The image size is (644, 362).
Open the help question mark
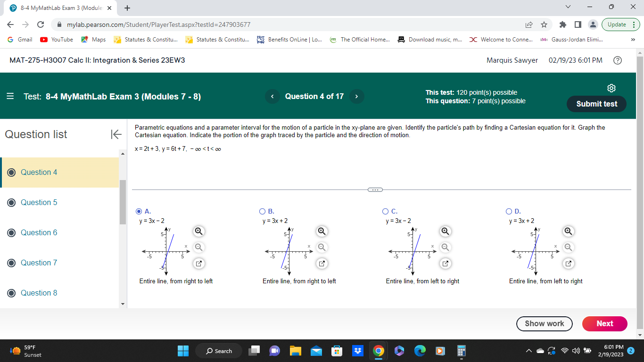618,60
